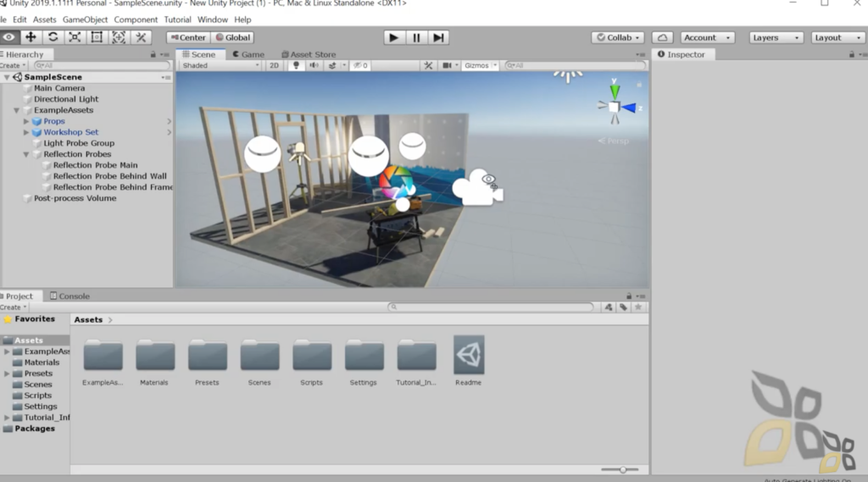Select Post-process Volume object
This screenshot has height=482, width=868.
coord(75,198)
